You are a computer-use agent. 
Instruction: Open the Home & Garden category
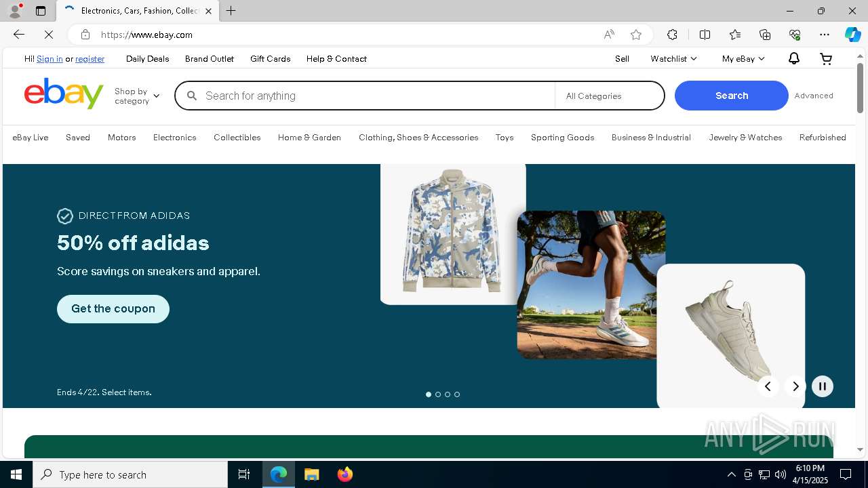click(309, 138)
